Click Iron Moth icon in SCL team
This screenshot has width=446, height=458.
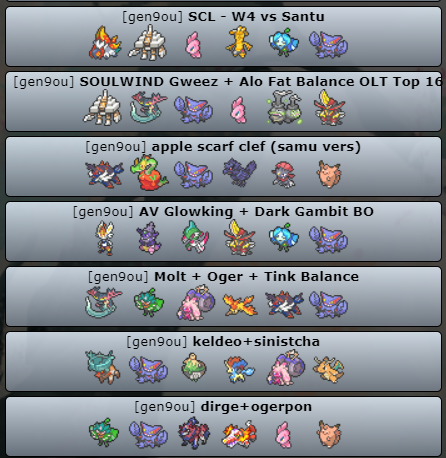pyautogui.click(x=105, y=43)
